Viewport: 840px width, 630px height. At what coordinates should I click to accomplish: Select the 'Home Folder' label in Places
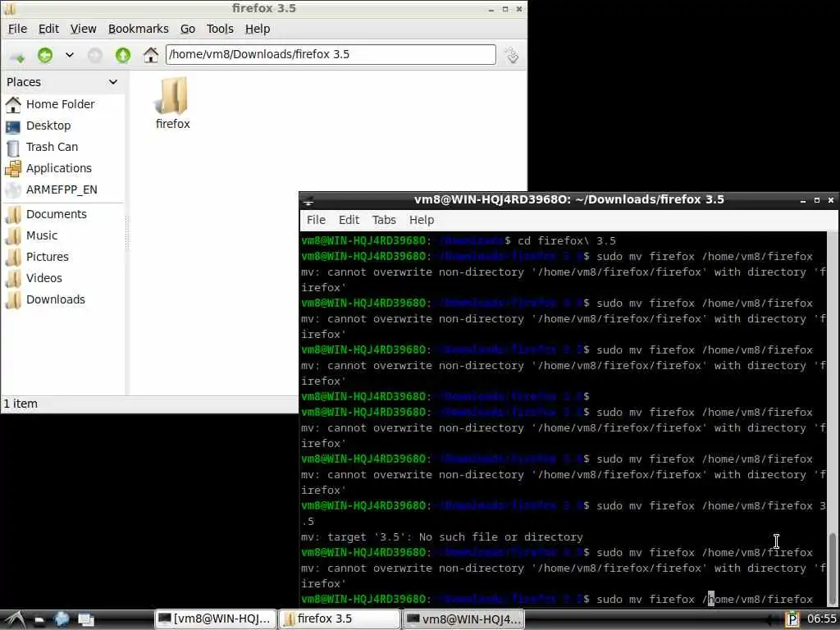(x=61, y=104)
